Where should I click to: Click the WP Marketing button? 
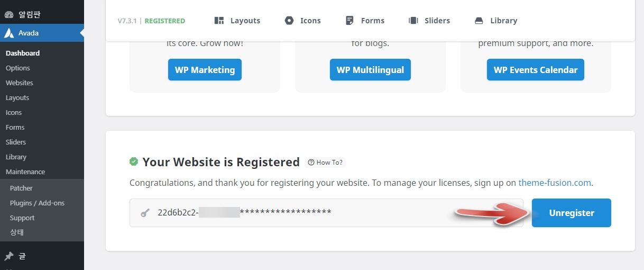pyautogui.click(x=205, y=70)
